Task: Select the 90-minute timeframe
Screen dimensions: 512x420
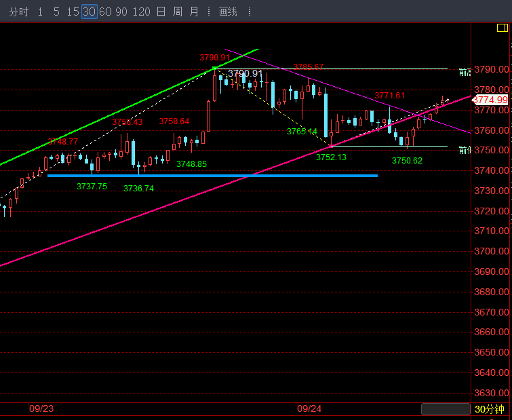Action: (122, 12)
